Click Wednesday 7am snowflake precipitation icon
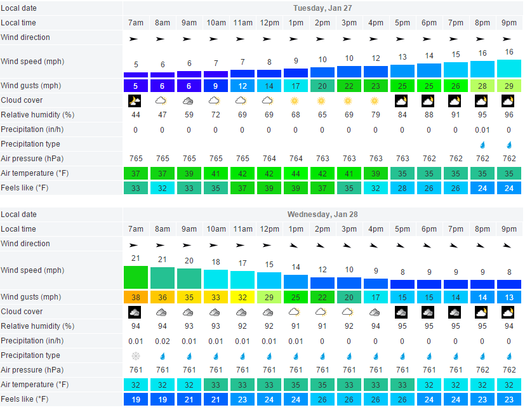This screenshot has height=410, width=532. pos(135,356)
